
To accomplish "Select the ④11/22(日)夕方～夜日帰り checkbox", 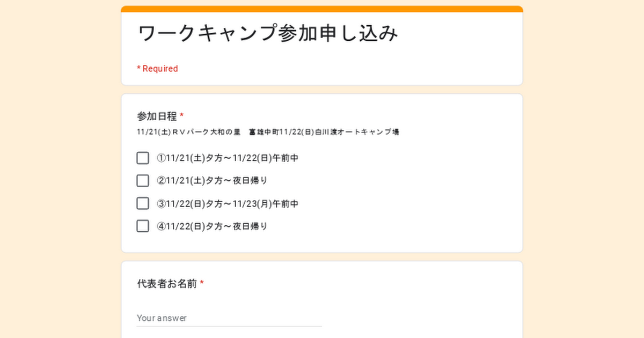I will pyautogui.click(x=143, y=226).
